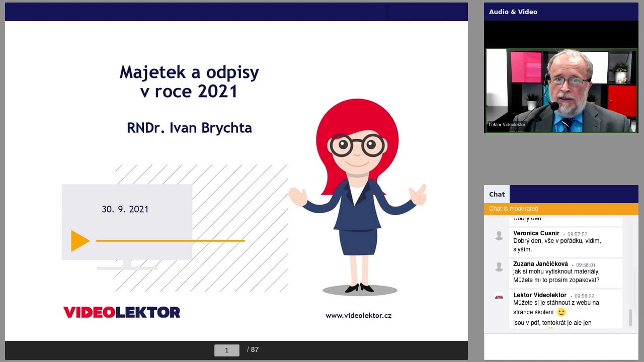Image resolution: width=644 pixels, height=362 pixels.
Task: Click the Audio & Video panel header
Action: coord(561,12)
